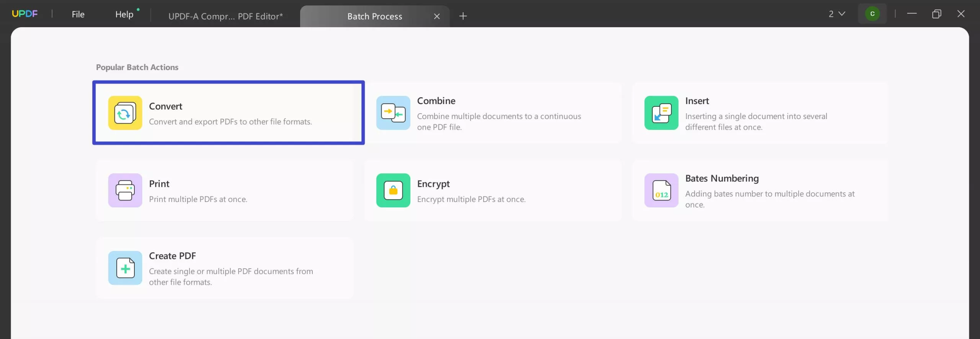The image size is (980, 339).
Task: Click the green Encrypt lock icon
Action: click(x=393, y=190)
